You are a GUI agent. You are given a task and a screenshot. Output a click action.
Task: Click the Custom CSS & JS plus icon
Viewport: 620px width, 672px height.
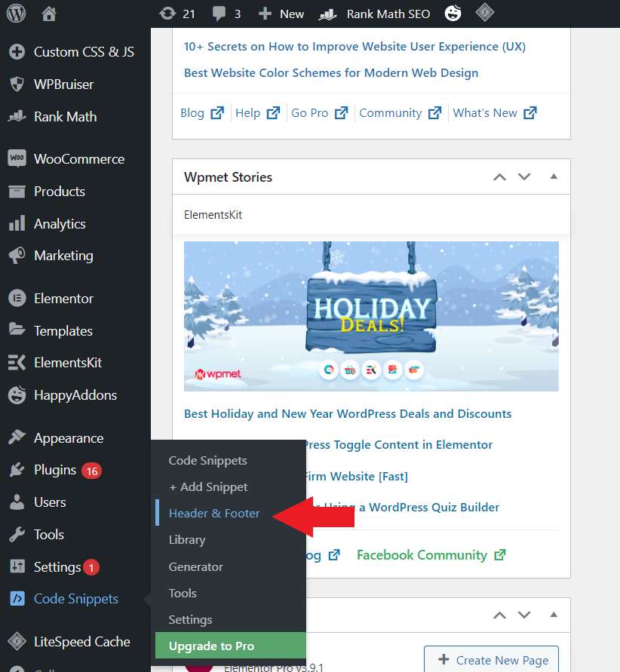[17, 52]
